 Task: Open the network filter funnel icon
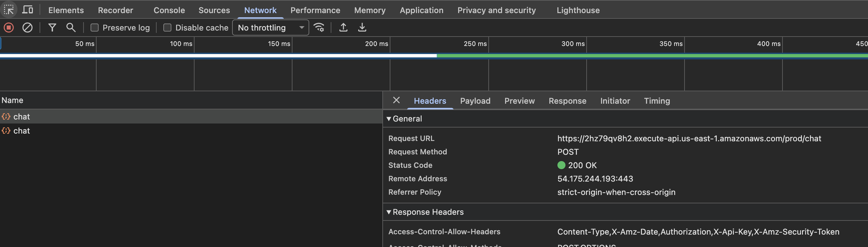(52, 27)
